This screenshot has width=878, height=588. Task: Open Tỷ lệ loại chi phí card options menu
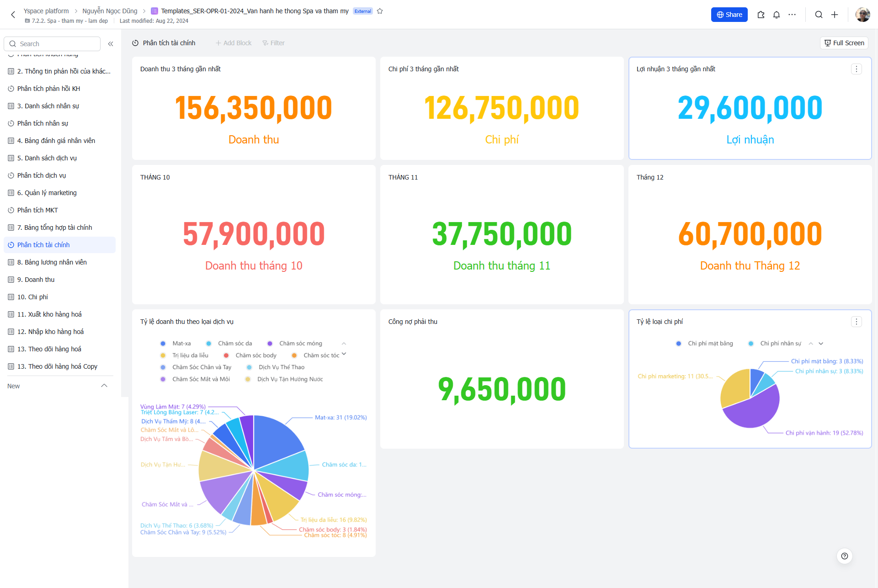pyautogui.click(x=857, y=322)
